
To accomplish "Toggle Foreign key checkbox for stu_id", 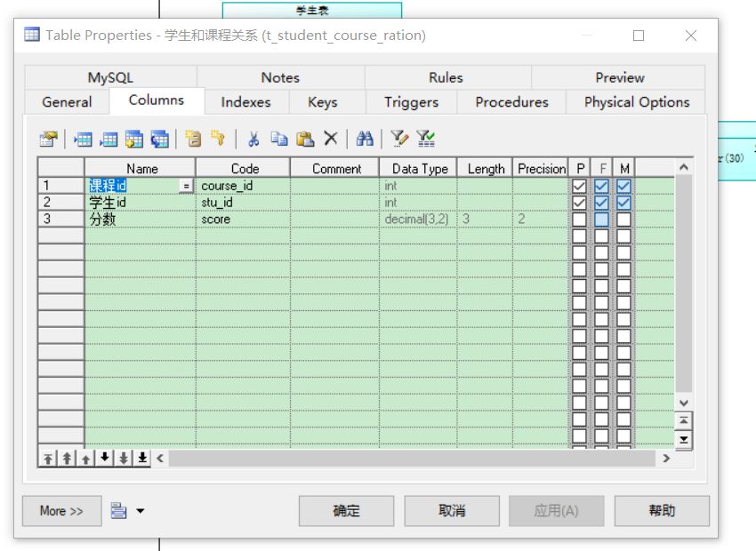I will tap(601, 203).
